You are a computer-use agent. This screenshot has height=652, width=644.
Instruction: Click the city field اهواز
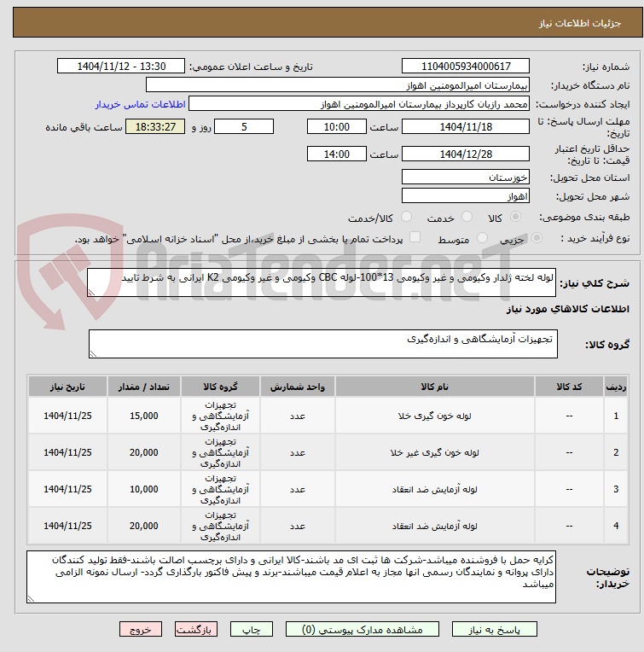(x=466, y=195)
